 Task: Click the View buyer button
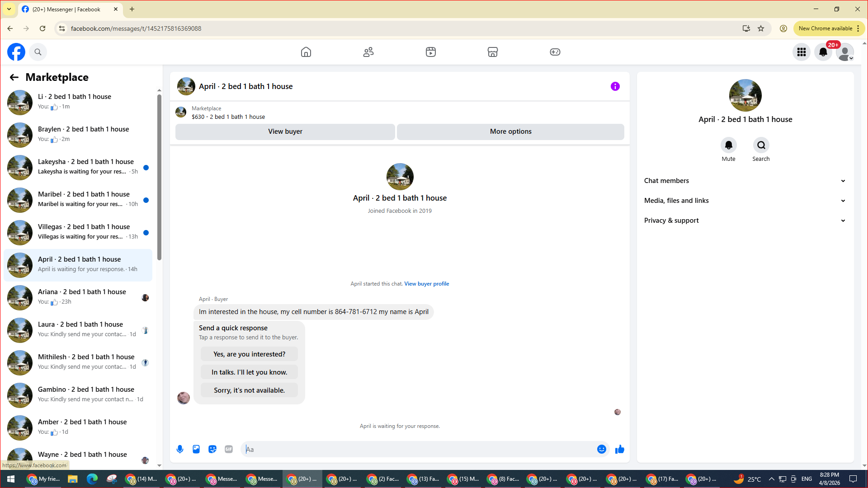pyautogui.click(x=285, y=131)
